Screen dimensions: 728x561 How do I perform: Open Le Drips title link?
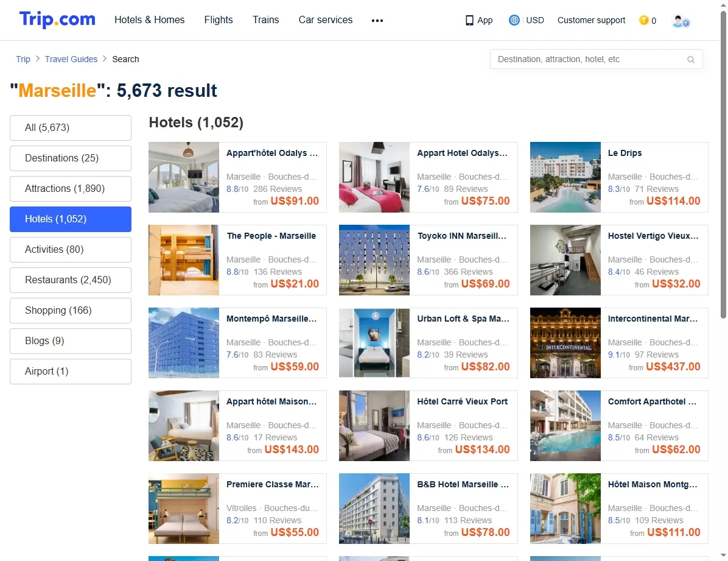click(x=625, y=153)
